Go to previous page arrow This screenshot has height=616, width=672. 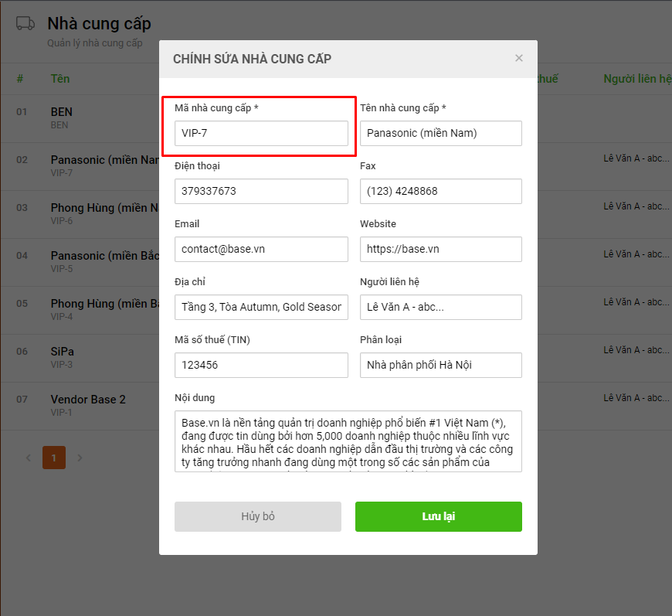pyautogui.click(x=29, y=458)
